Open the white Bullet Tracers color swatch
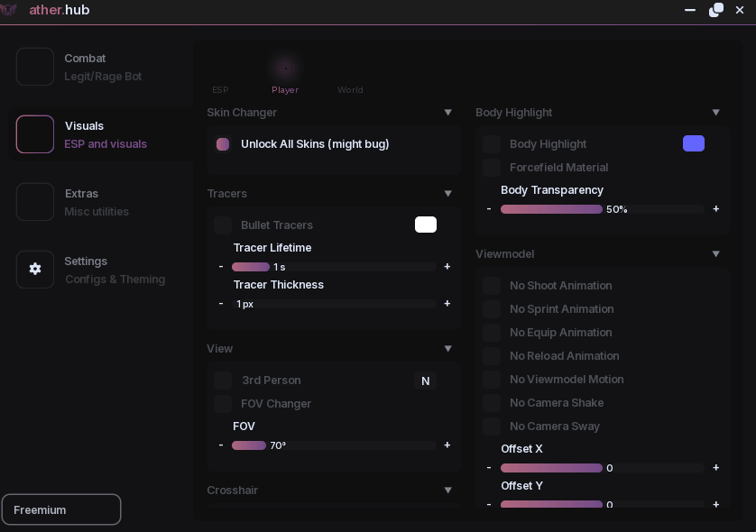The height and width of the screenshot is (532, 756). (x=426, y=225)
